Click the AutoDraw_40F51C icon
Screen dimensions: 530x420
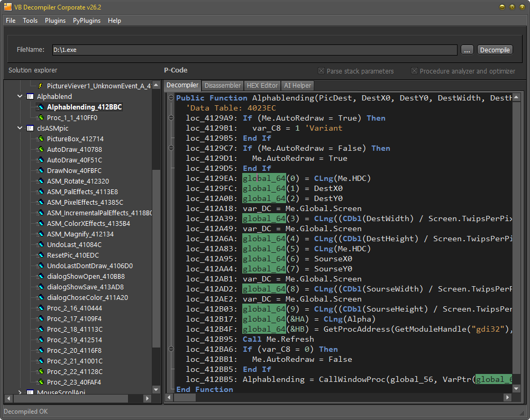41,160
